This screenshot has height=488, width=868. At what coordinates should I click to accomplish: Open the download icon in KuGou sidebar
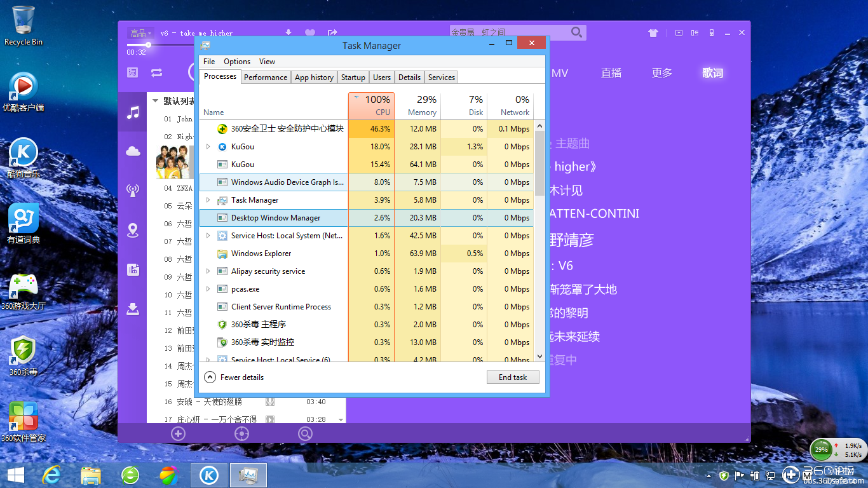[x=133, y=309]
